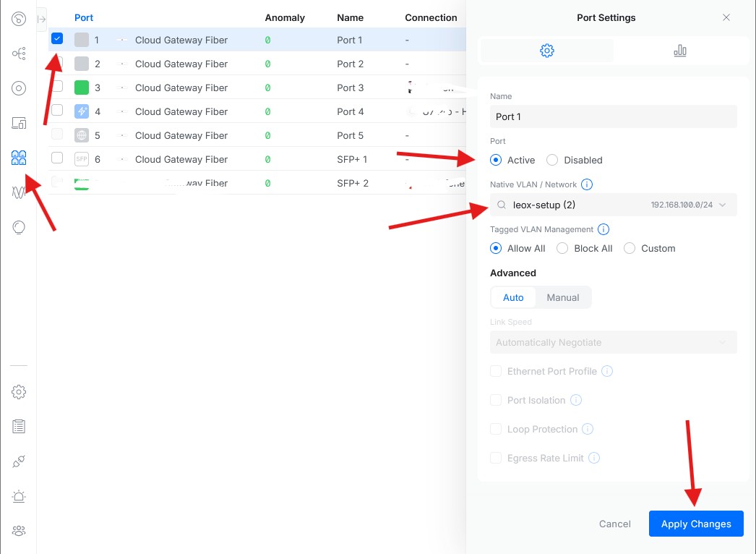Open the UniFi logo dashboard icon
The width and height of the screenshot is (756, 554).
pos(18,19)
